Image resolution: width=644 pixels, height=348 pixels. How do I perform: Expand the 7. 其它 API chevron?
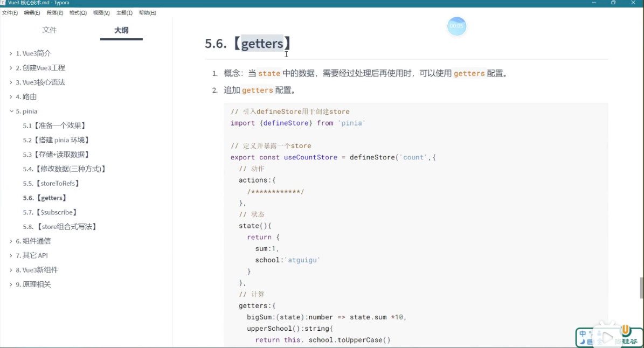tap(11, 255)
